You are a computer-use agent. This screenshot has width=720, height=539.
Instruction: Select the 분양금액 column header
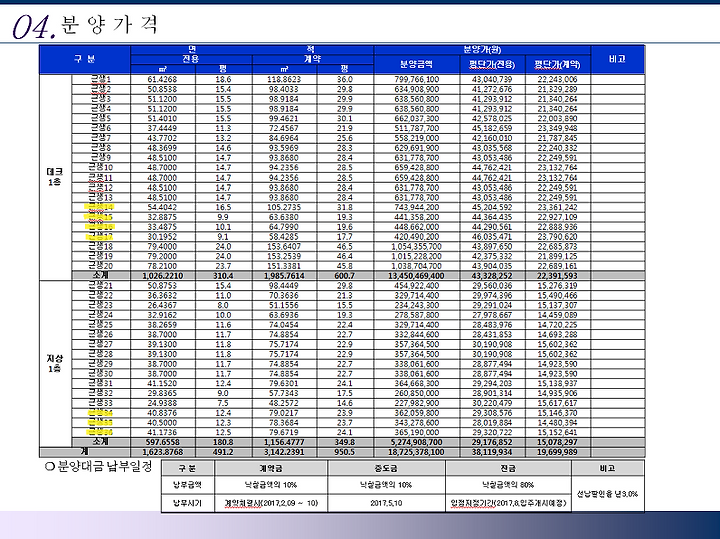416,64
